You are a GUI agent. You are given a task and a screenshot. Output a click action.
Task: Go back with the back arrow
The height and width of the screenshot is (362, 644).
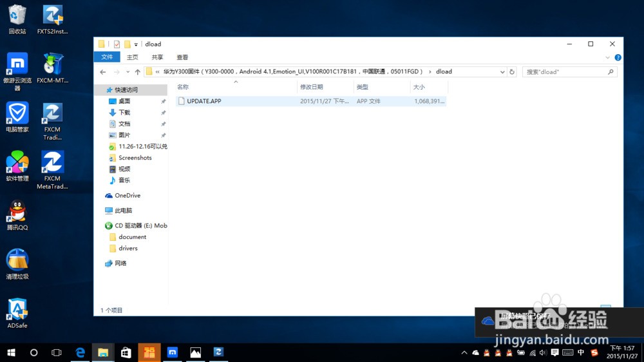click(102, 72)
